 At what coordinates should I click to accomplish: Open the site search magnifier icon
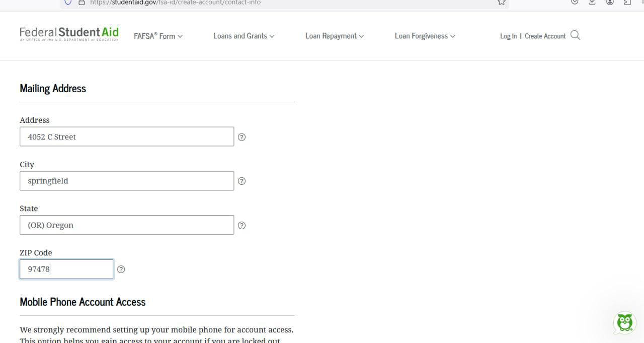coord(576,35)
